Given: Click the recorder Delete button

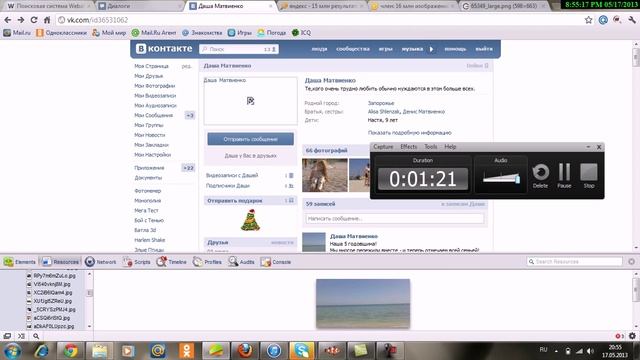Looking at the screenshot, I should point(540,176).
